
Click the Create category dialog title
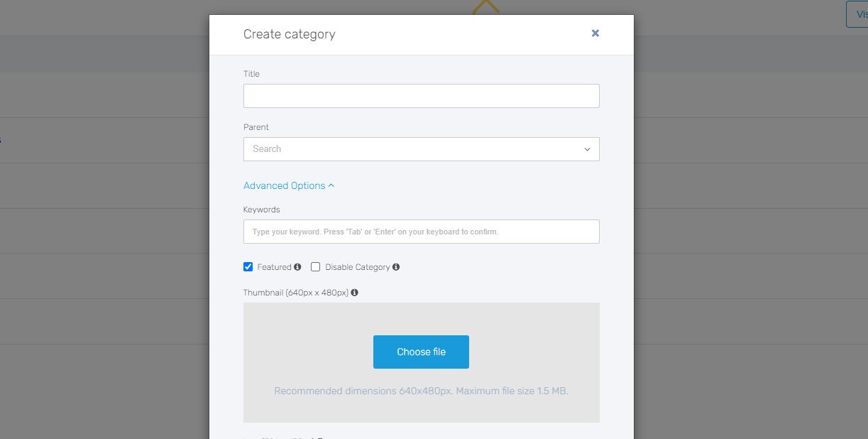coord(290,33)
